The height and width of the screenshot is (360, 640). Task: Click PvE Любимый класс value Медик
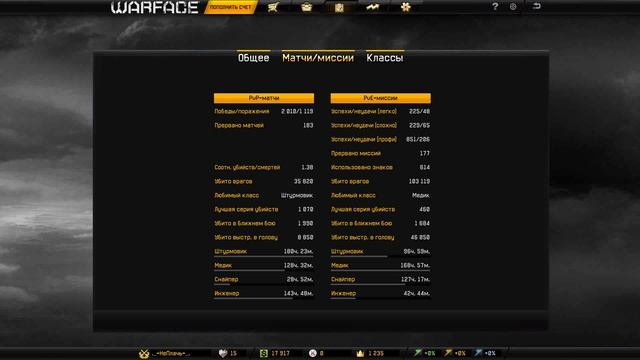click(421, 196)
